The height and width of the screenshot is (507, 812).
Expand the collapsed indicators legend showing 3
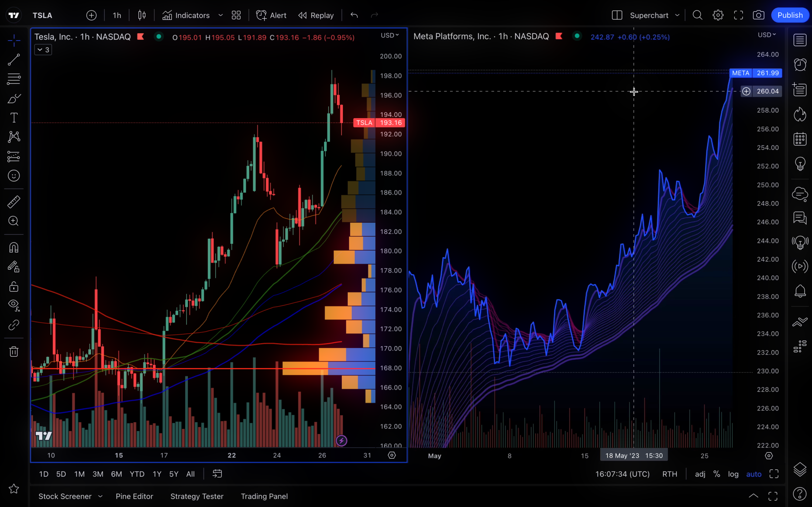pyautogui.click(x=43, y=50)
